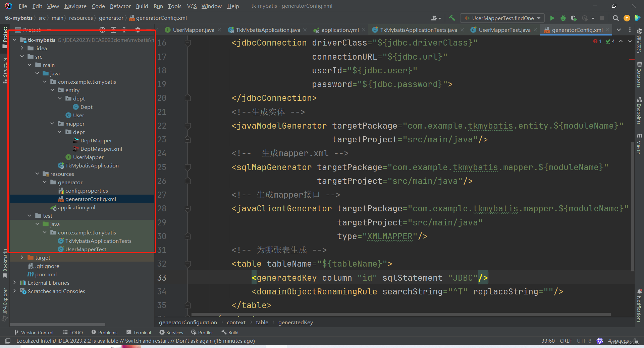Select pom.xml in the project tree
This screenshot has height=348, width=644.
coord(46,274)
